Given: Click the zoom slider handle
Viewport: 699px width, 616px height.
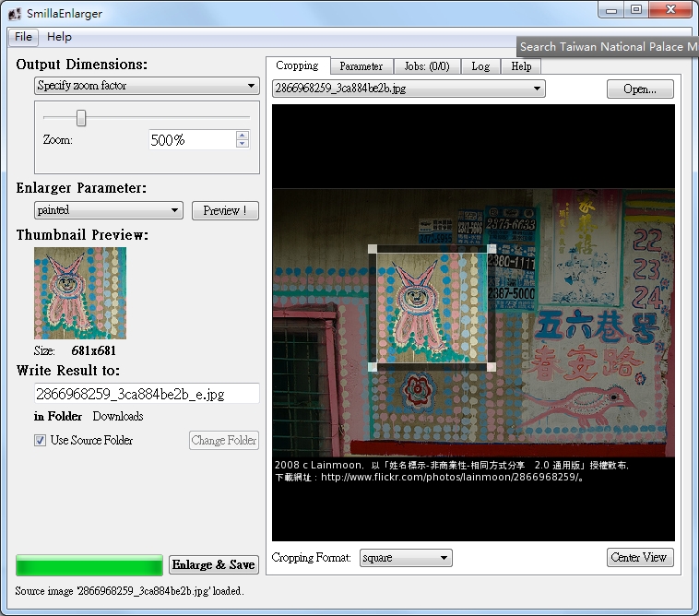Looking at the screenshot, I should tap(80, 118).
